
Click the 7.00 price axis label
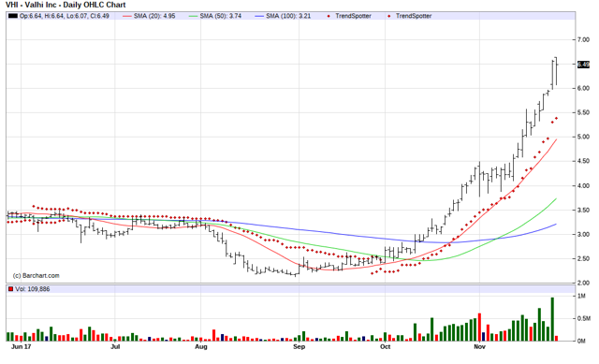583,39
